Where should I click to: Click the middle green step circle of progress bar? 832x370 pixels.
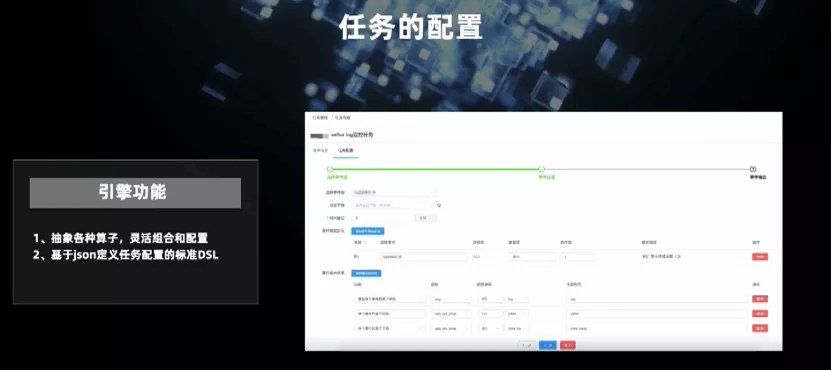(x=542, y=169)
